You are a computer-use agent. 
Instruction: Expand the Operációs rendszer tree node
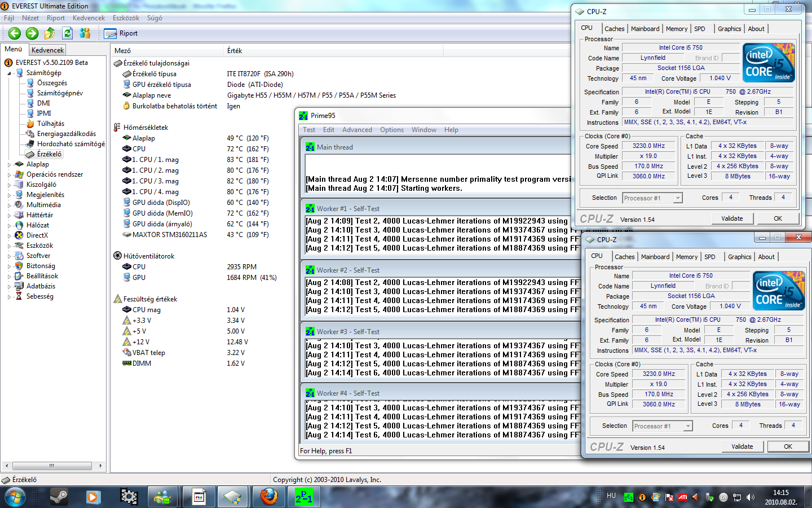10,174
